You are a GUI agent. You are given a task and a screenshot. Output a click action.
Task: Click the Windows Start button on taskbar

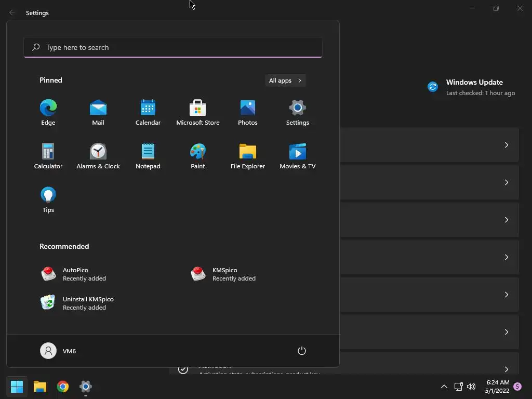click(17, 387)
